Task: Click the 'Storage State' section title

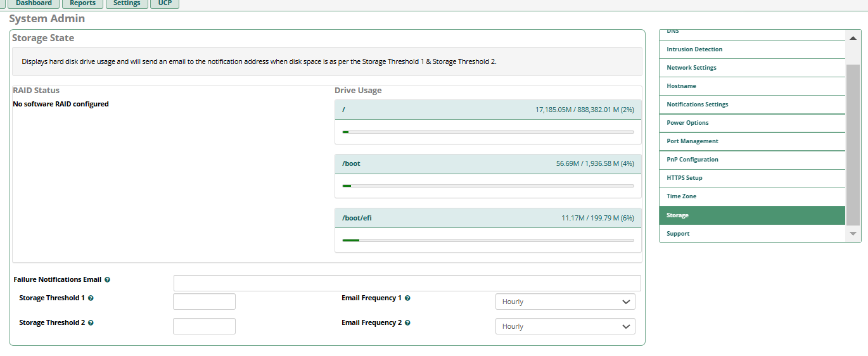Action: point(43,38)
